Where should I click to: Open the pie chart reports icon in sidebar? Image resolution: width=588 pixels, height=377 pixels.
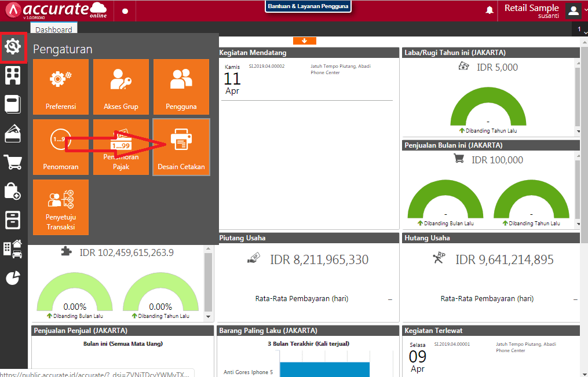click(13, 278)
